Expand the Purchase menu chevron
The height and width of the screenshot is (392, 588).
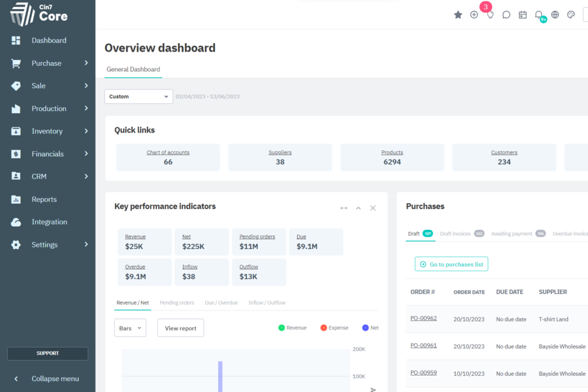[86, 63]
